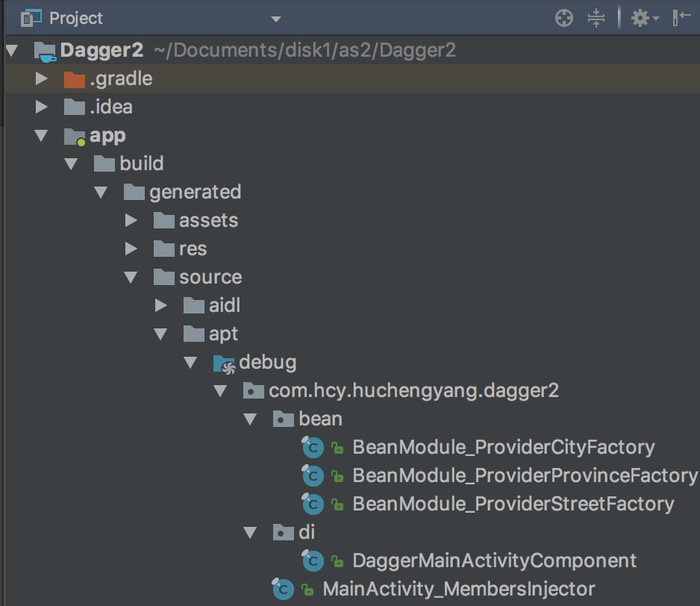Select BeanModule_ProviderProvinceFactory class
Screen dimensions: 700x606
pos(525,475)
